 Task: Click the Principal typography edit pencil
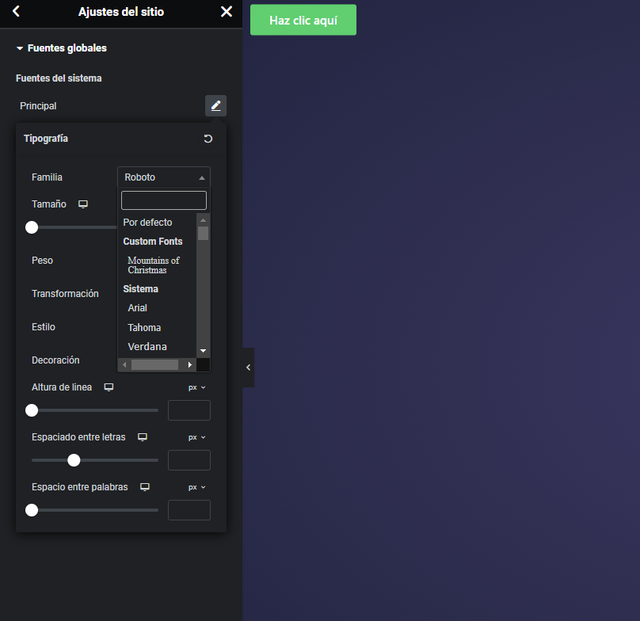(x=216, y=106)
